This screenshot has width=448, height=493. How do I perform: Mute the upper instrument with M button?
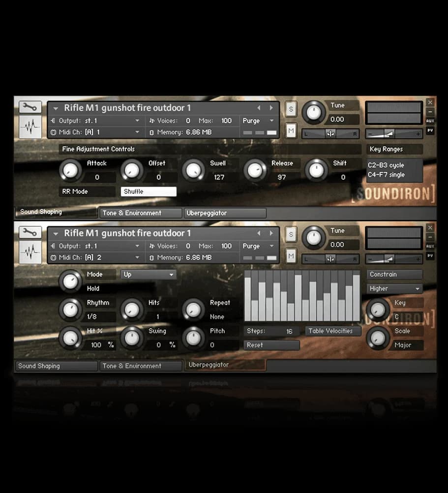tap(291, 130)
